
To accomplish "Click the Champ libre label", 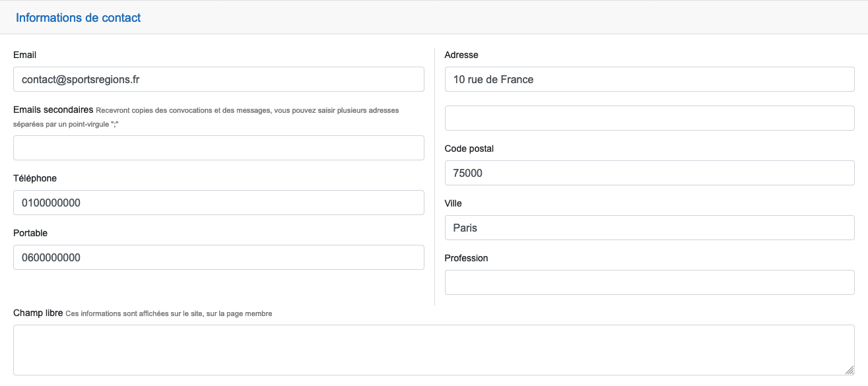I will coord(38,313).
